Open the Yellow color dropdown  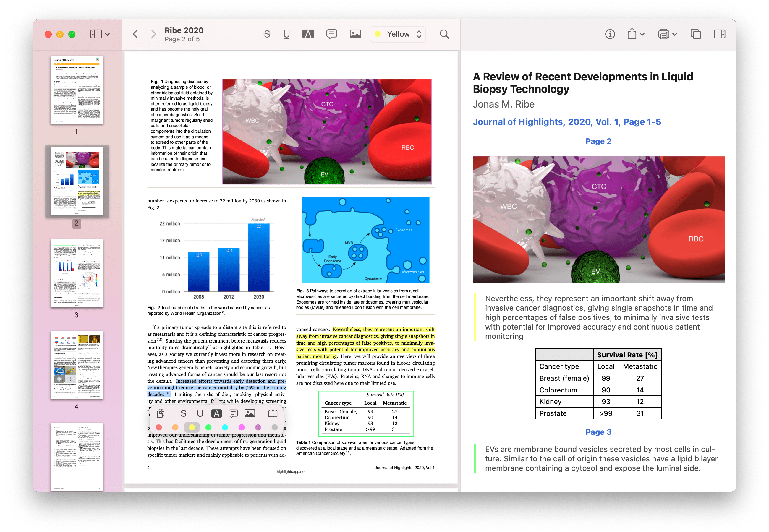[x=398, y=34]
